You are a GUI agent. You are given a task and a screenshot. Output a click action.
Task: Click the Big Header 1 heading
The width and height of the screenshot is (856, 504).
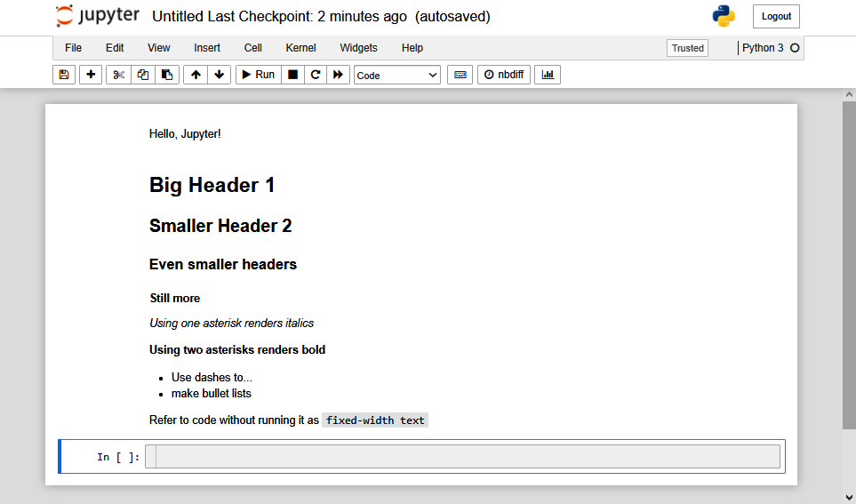pyautogui.click(x=212, y=185)
